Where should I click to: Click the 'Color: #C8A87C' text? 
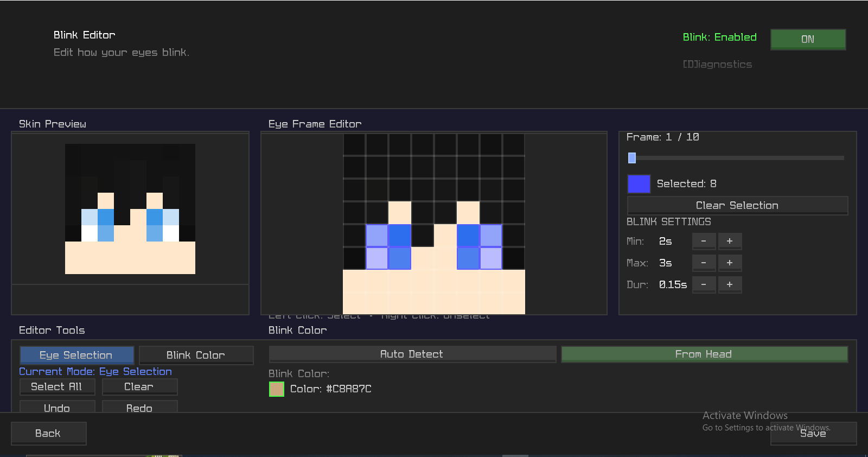330,389
